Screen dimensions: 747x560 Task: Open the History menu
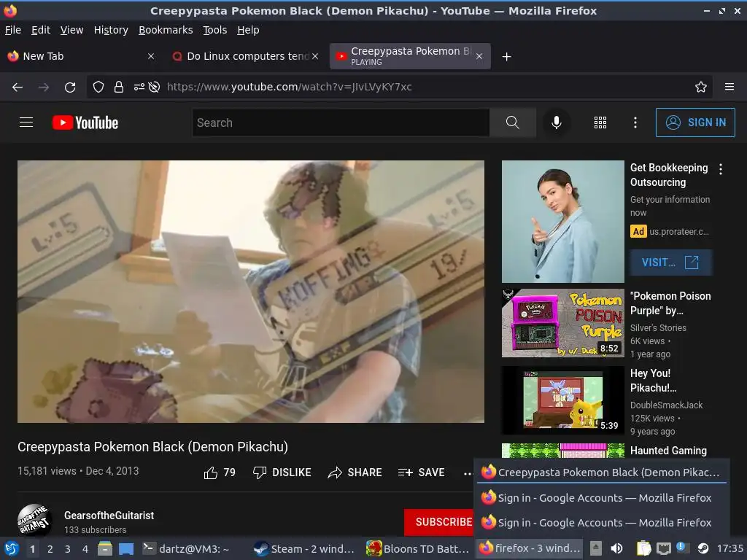coord(111,30)
